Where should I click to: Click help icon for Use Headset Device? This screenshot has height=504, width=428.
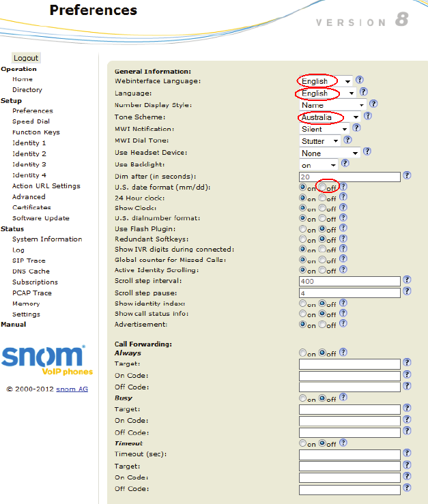click(x=366, y=152)
